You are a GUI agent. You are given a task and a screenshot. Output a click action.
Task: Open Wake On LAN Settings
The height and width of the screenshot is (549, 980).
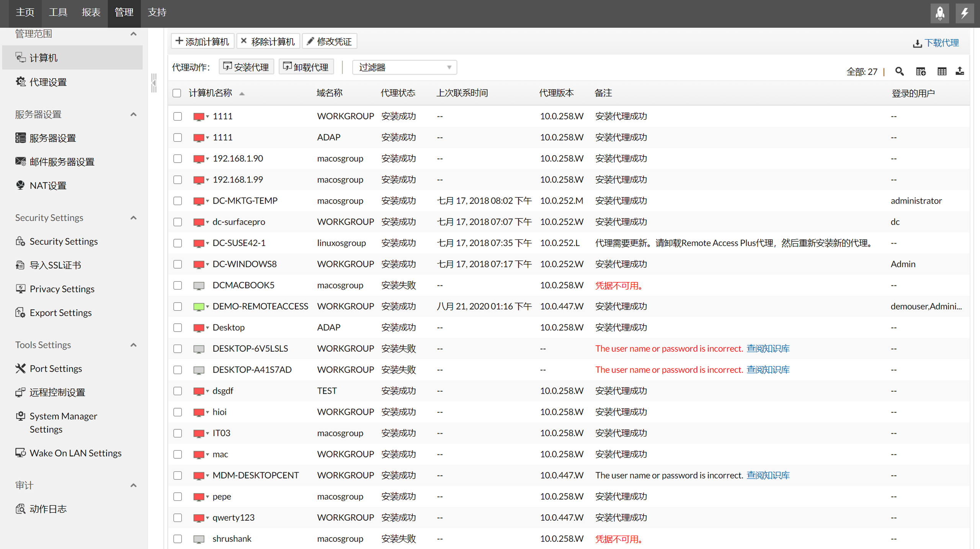tap(75, 453)
